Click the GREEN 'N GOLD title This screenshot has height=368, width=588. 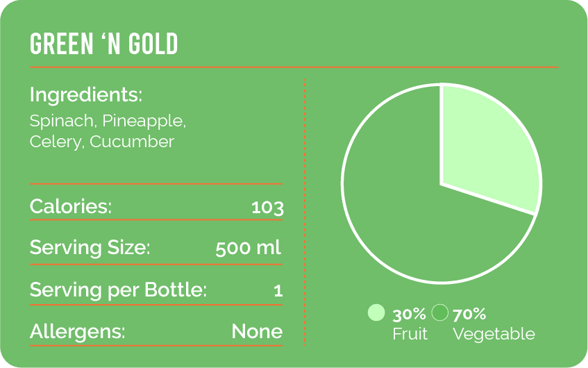(104, 44)
